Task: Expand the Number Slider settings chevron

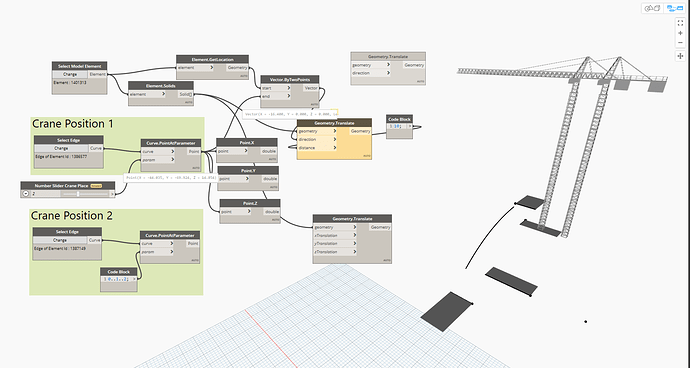Action: pos(26,194)
